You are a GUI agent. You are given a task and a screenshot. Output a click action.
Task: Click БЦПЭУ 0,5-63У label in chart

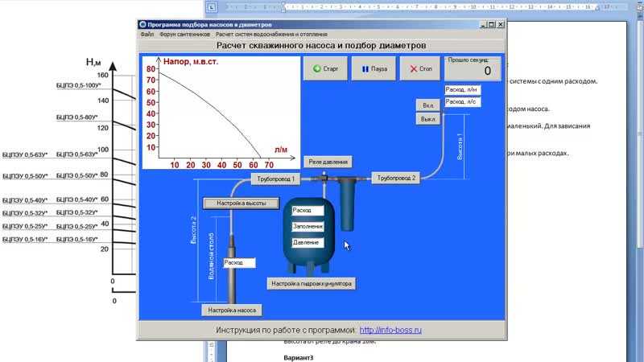click(25, 154)
